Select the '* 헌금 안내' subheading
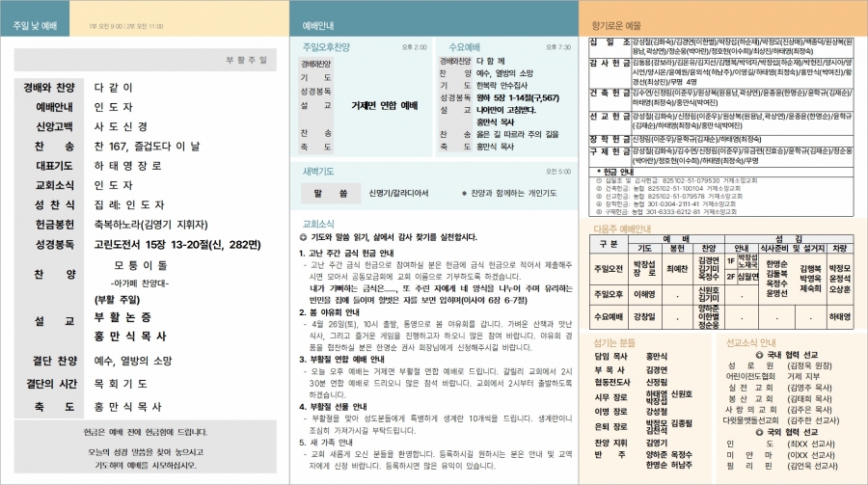Viewport: 868px width, 485px height. (615, 173)
